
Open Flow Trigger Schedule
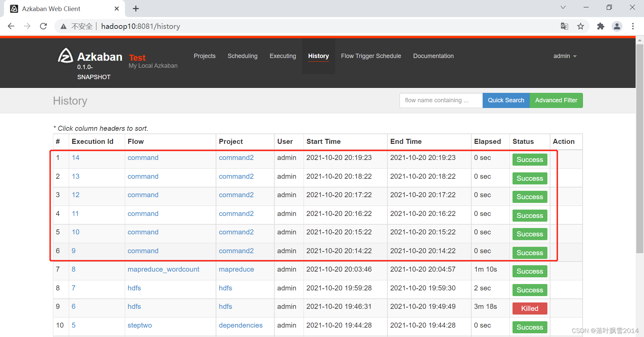point(371,56)
